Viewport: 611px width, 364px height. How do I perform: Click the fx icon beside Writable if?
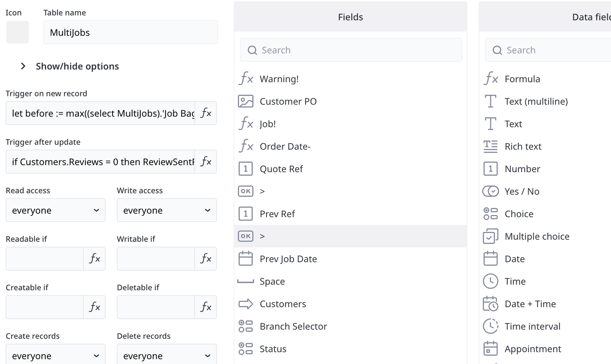point(206,259)
